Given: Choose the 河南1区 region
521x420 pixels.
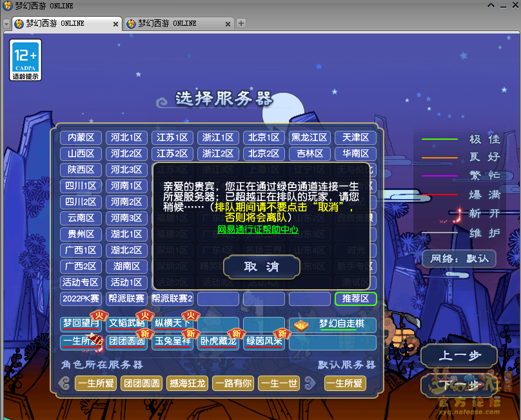Looking at the screenshot, I should [126, 186].
